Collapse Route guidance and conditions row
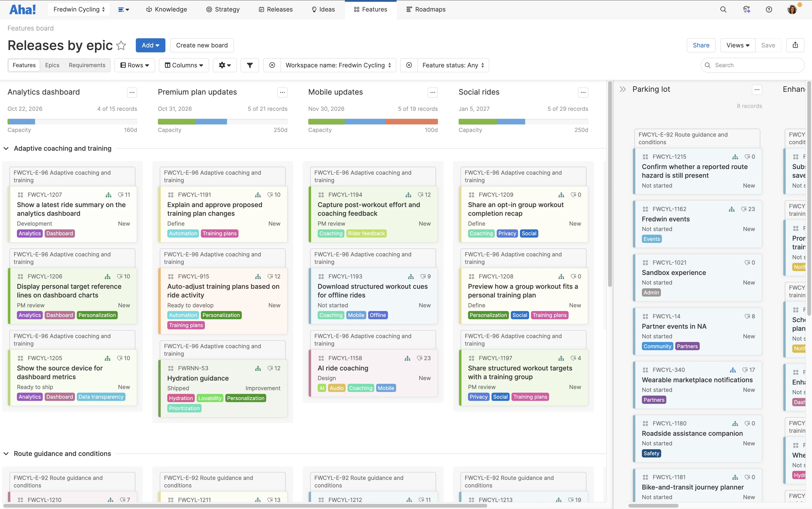This screenshot has width=812, height=509. [x=6, y=454]
